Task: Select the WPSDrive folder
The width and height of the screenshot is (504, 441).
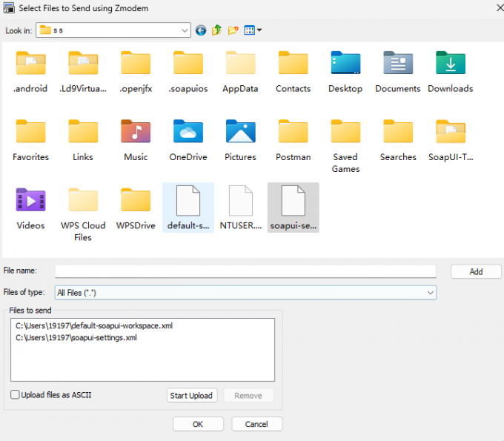Action: pos(136,209)
